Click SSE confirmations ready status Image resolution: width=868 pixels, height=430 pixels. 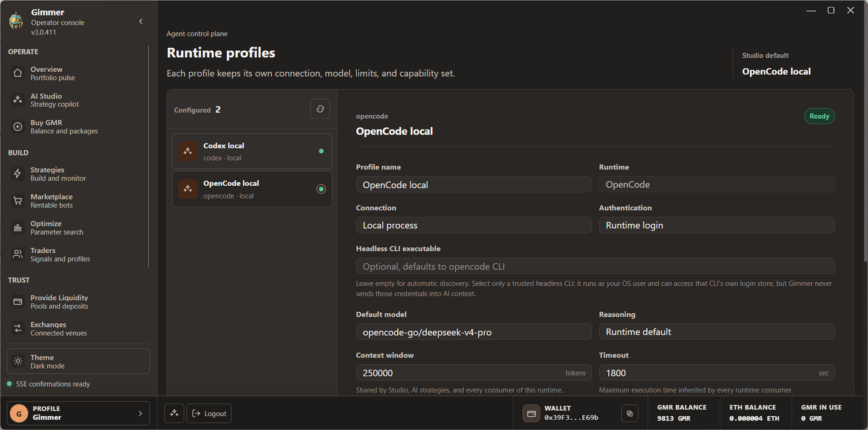click(48, 384)
